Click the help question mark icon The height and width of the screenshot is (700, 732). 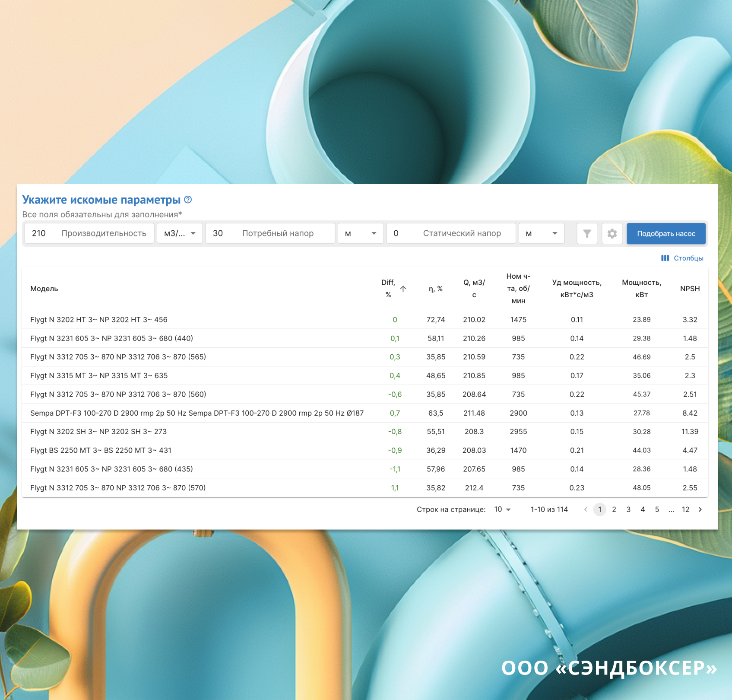[188, 200]
